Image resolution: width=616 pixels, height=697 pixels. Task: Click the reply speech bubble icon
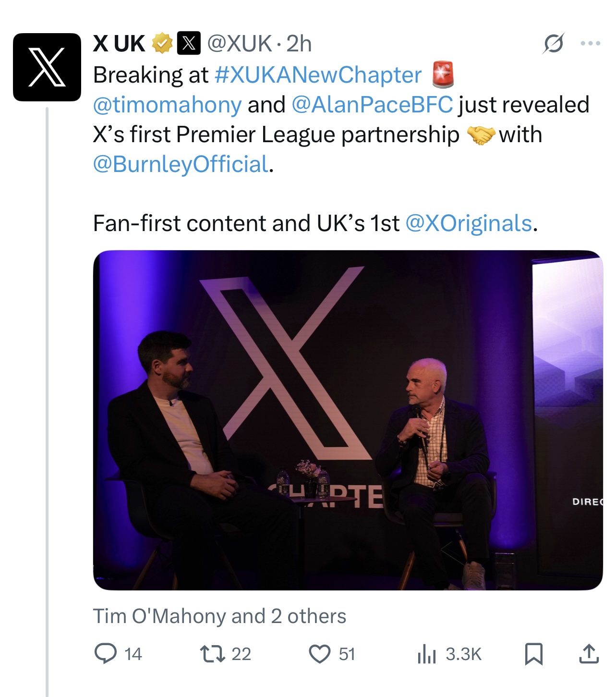pos(106,654)
